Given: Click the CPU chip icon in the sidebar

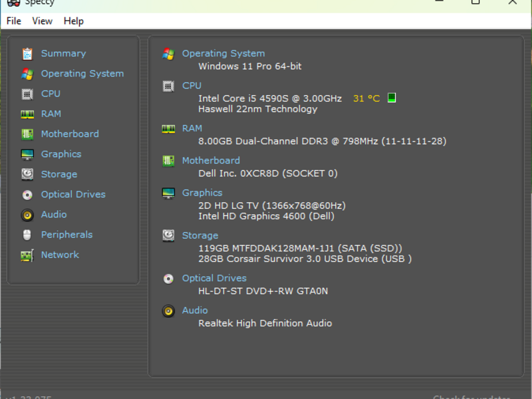Looking at the screenshot, I should pyautogui.click(x=27, y=94).
